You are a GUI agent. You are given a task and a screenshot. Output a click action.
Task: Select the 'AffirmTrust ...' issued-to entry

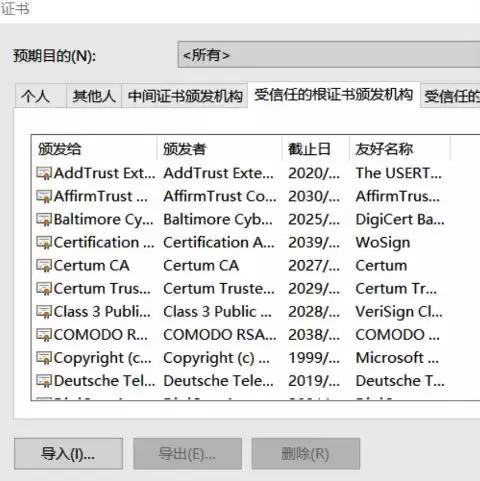click(x=101, y=196)
